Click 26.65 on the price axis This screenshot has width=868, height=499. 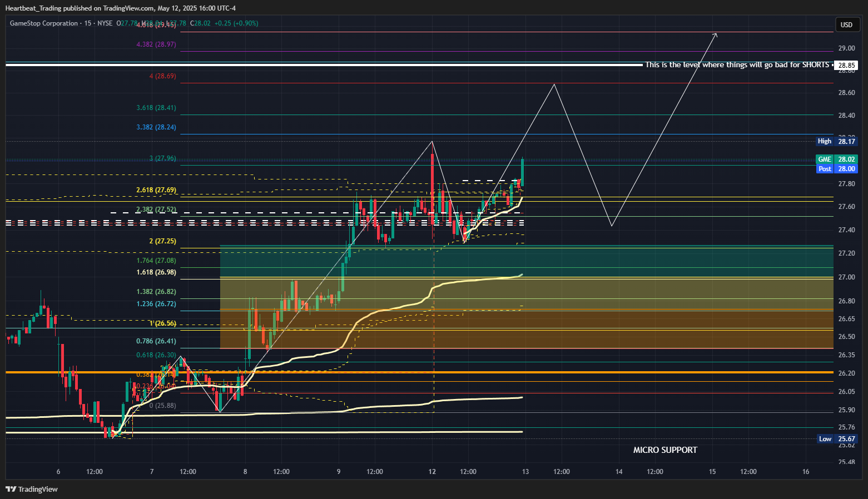pyautogui.click(x=846, y=319)
